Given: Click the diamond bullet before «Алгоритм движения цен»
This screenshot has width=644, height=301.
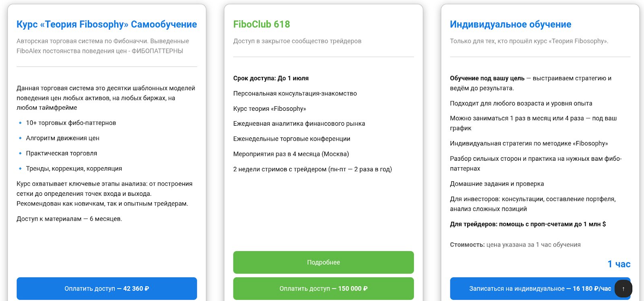Looking at the screenshot, I should 20,138.
